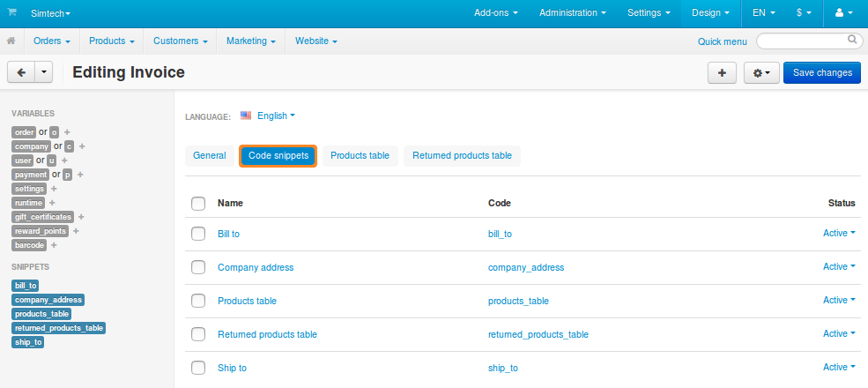Insert the order variable tag
This screenshot has height=388, width=868.
[24, 132]
